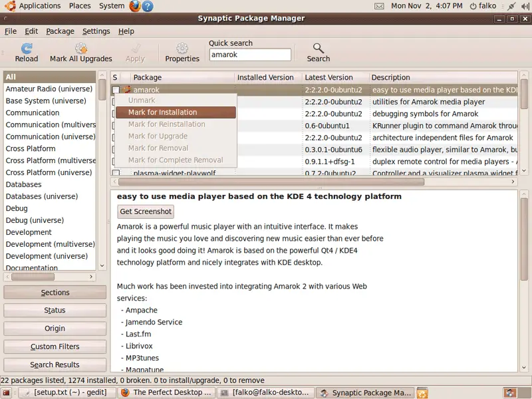
Task: Select the Debug (universe) section
Action: [x=49, y=221]
